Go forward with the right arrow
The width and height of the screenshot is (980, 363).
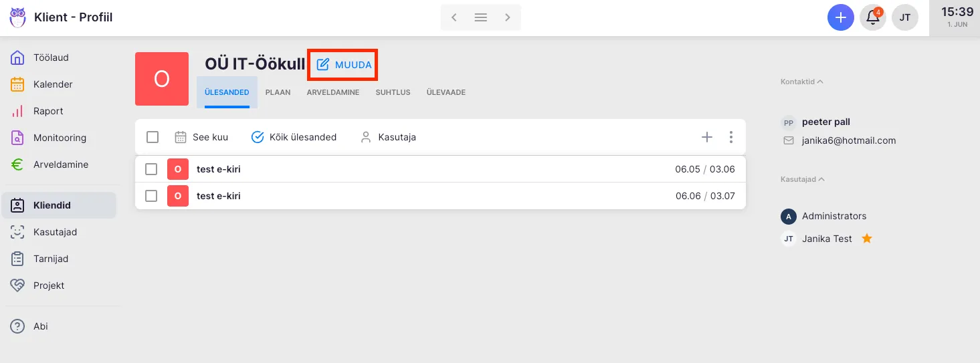click(x=508, y=17)
